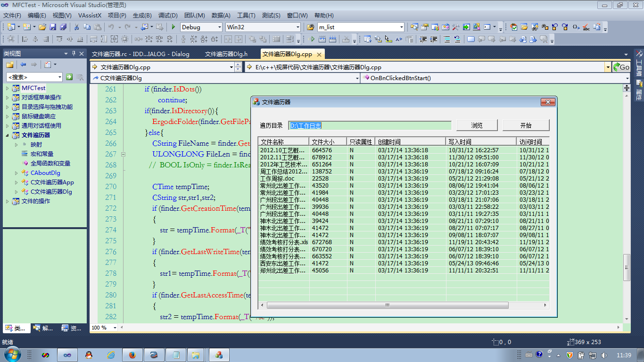Click the Comment Out Selected Lines icon
Image resolution: width=644 pixels, height=362 pixels.
click(x=446, y=39)
